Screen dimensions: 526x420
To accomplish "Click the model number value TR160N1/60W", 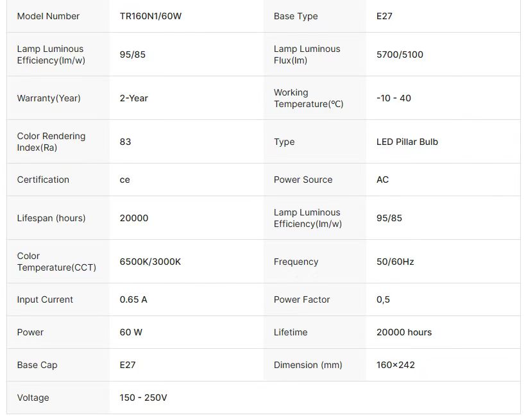I will pyautogui.click(x=151, y=16).
